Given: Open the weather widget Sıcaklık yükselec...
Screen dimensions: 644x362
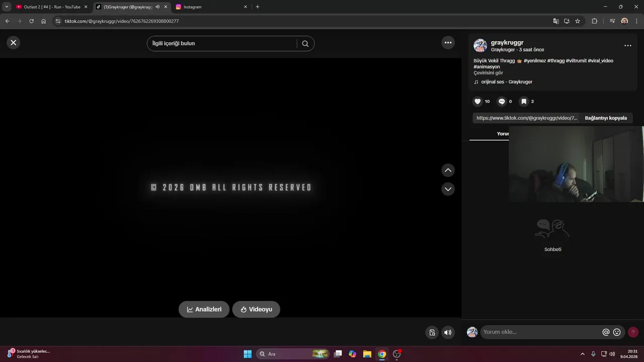Looking at the screenshot, I should point(28,354).
